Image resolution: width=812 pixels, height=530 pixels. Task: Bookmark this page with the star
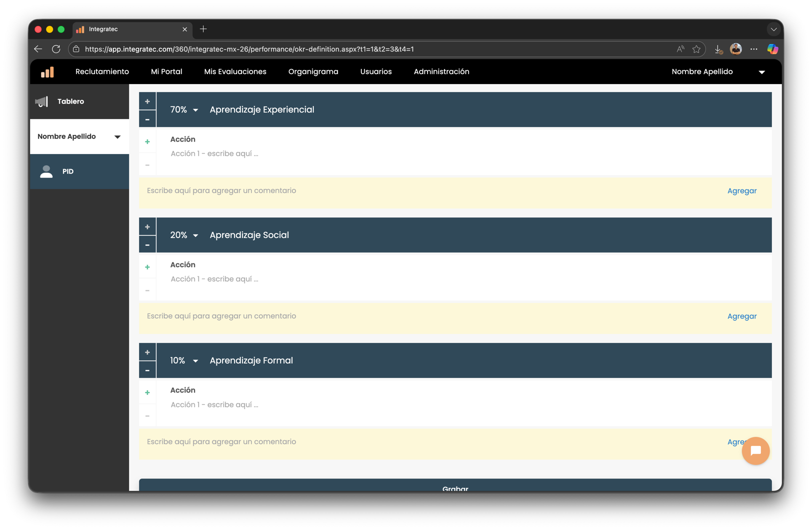click(x=696, y=49)
